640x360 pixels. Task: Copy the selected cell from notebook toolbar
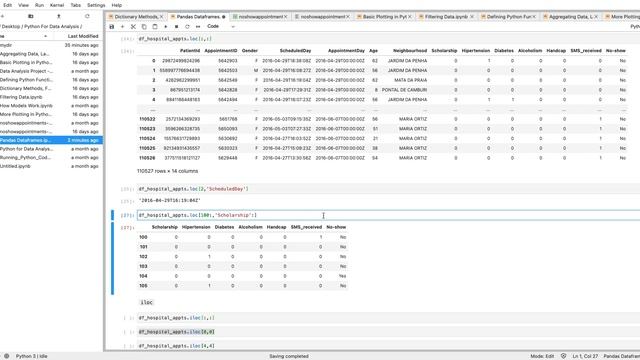pyautogui.click(x=144, y=27)
